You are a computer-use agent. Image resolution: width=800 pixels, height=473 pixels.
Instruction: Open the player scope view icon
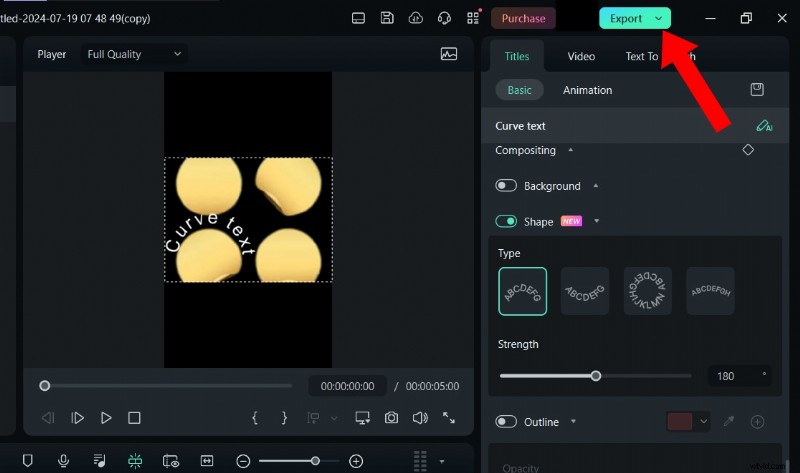pos(448,54)
